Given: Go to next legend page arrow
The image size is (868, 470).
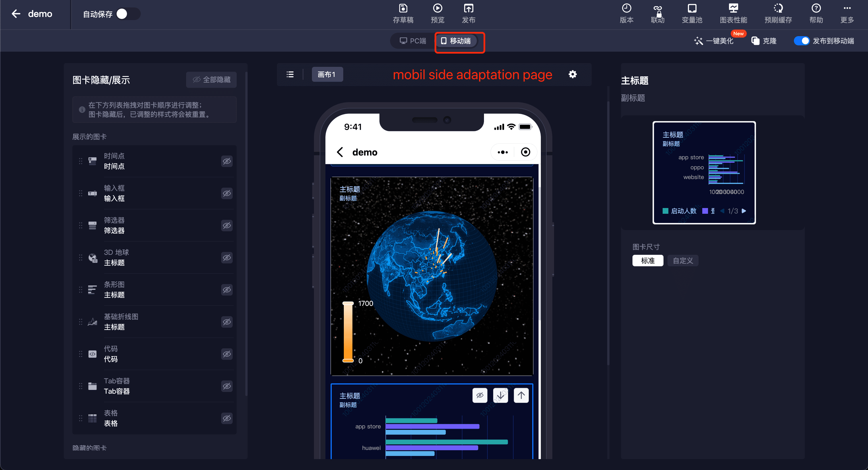Looking at the screenshot, I should pos(744,211).
